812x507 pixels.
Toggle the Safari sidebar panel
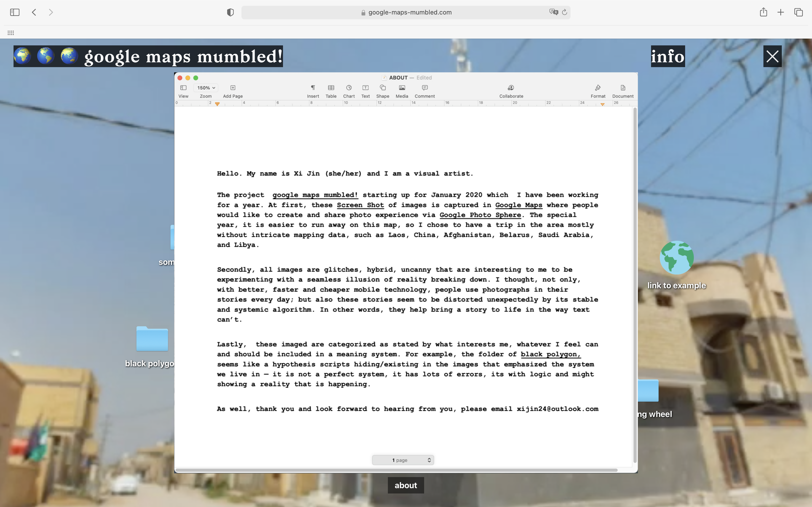(x=15, y=12)
